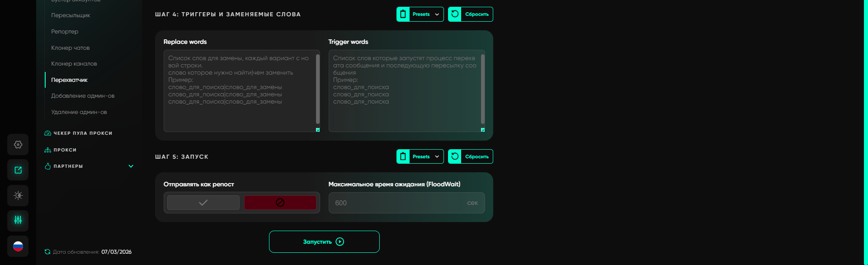The height and width of the screenshot is (265, 868).
Task: Click the settings gear icon in left rail
Action: (x=18, y=145)
